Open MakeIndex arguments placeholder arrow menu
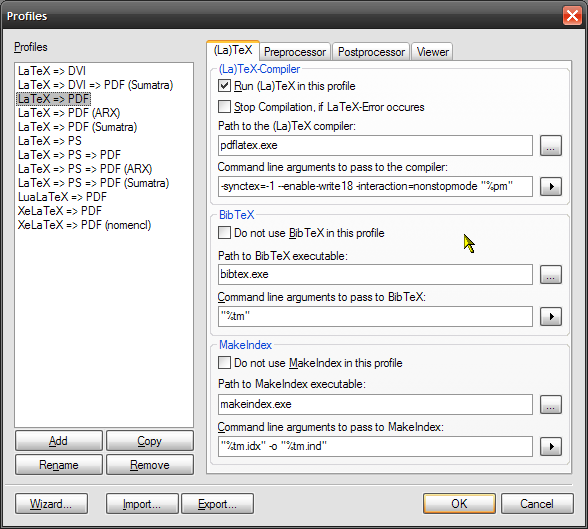 tap(550, 447)
